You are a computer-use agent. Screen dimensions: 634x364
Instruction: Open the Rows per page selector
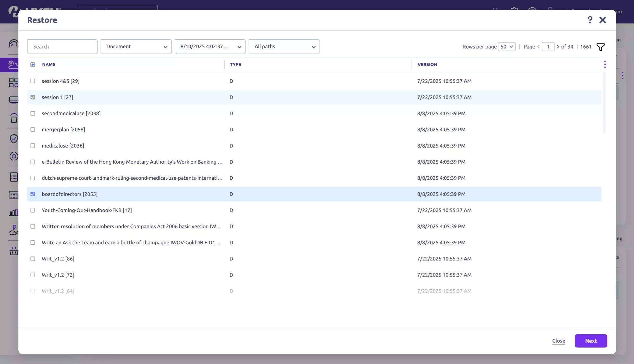507,46
